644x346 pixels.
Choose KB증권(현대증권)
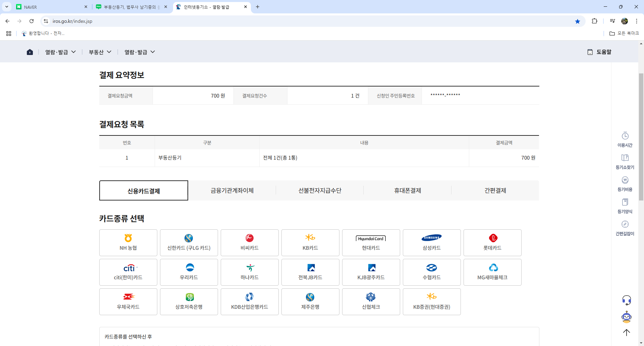point(432,302)
